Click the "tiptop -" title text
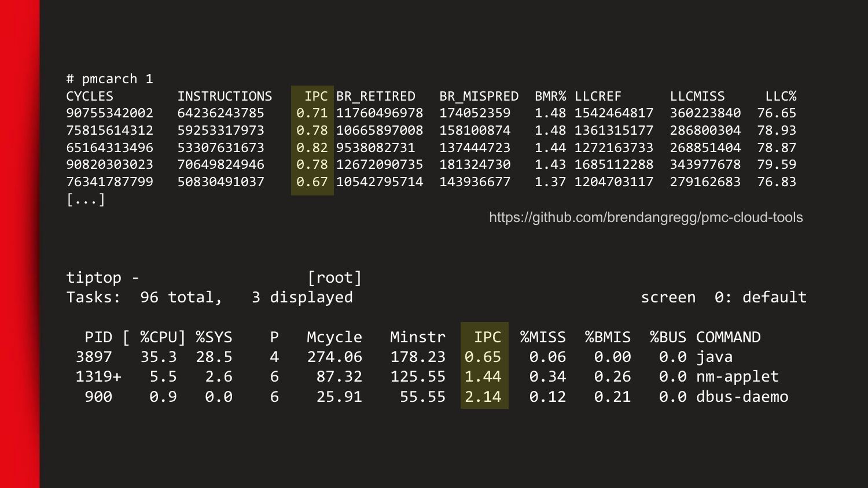Viewport: 868px width, 488px height. click(x=102, y=278)
